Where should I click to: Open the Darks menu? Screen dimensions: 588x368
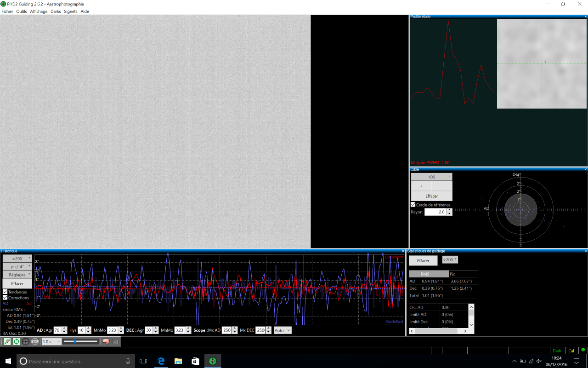point(56,11)
